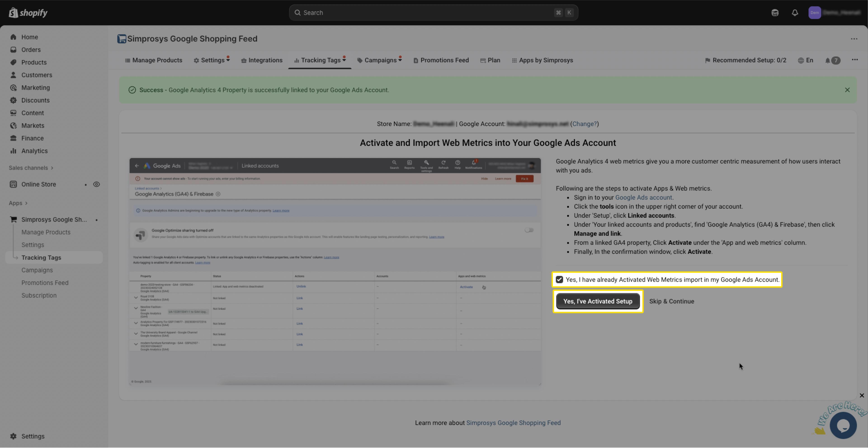Click the Google Ads account hyperlink
This screenshot has height=448, width=868.
[643, 198]
